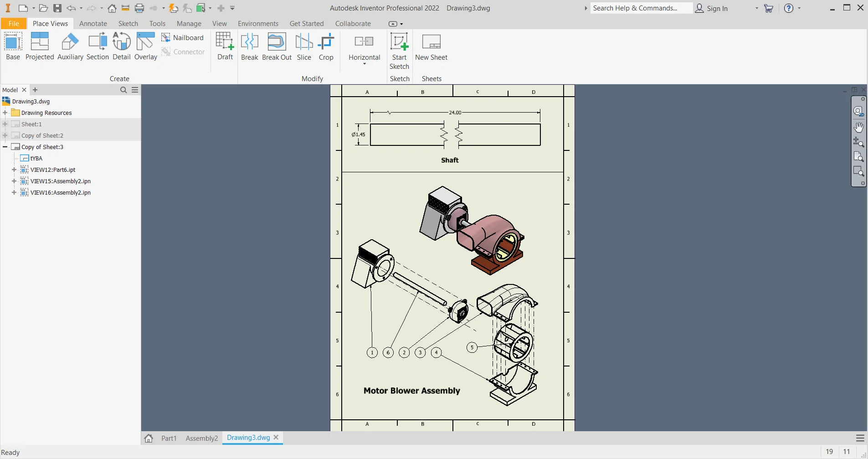
Task: Collapse the Copy of Sheet:3 node
Action: pos(5,147)
